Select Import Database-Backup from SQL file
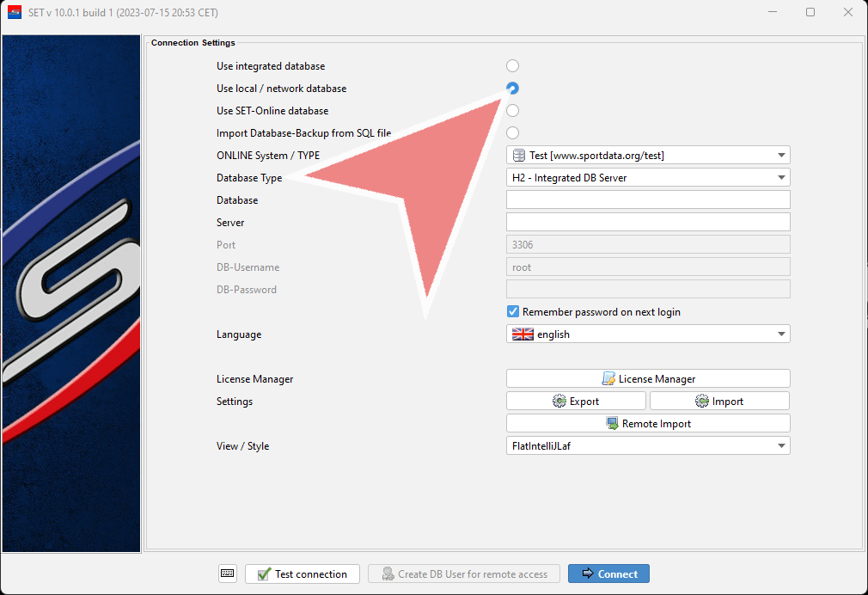This screenshot has height=595, width=868. [x=513, y=132]
